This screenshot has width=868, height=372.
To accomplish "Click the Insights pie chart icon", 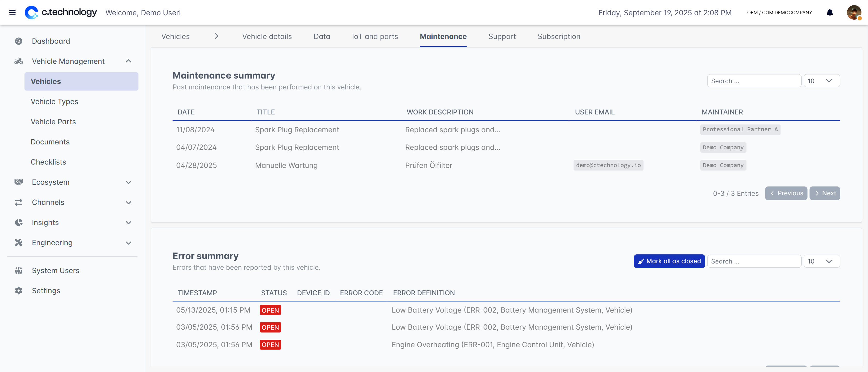I will pyautogui.click(x=19, y=222).
